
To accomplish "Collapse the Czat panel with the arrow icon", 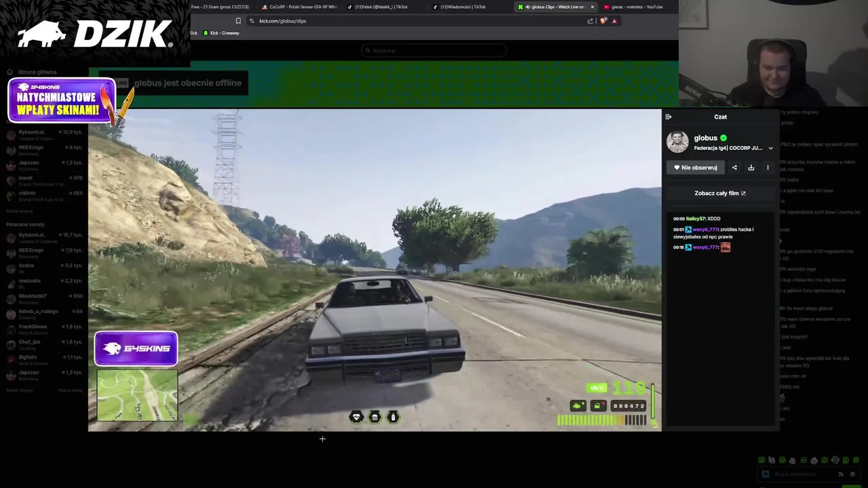I will 668,117.
